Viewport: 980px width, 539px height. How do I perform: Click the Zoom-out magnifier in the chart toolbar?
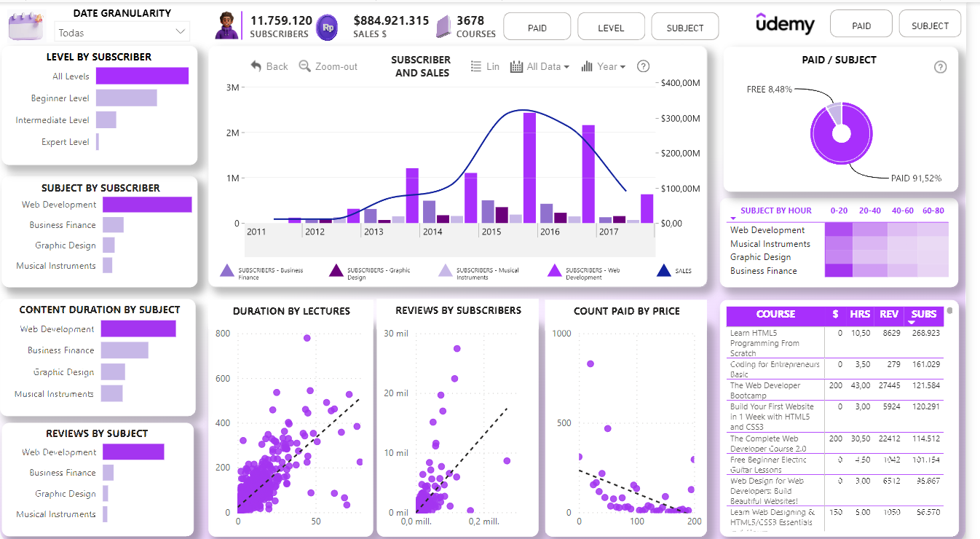(328, 66)
